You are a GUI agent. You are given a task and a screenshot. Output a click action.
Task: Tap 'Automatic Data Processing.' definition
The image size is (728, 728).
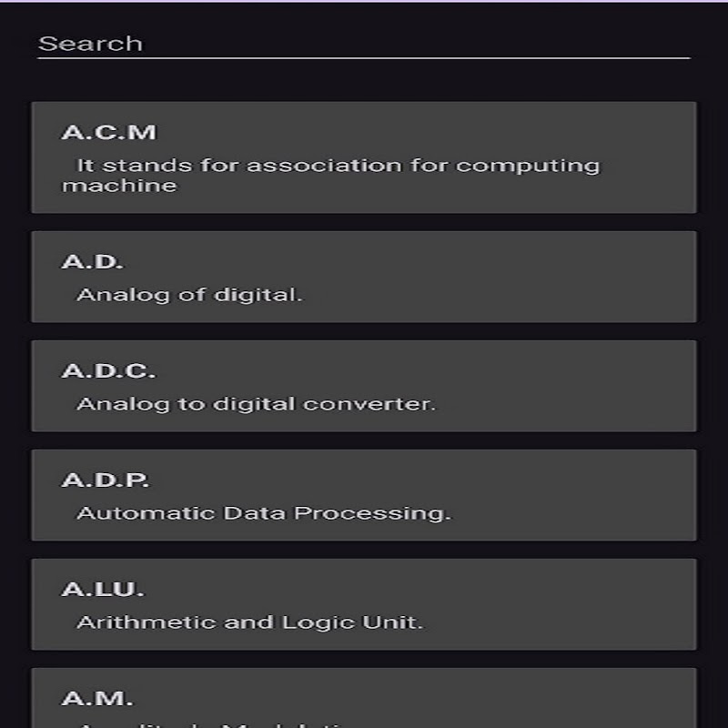pos(263,513)
